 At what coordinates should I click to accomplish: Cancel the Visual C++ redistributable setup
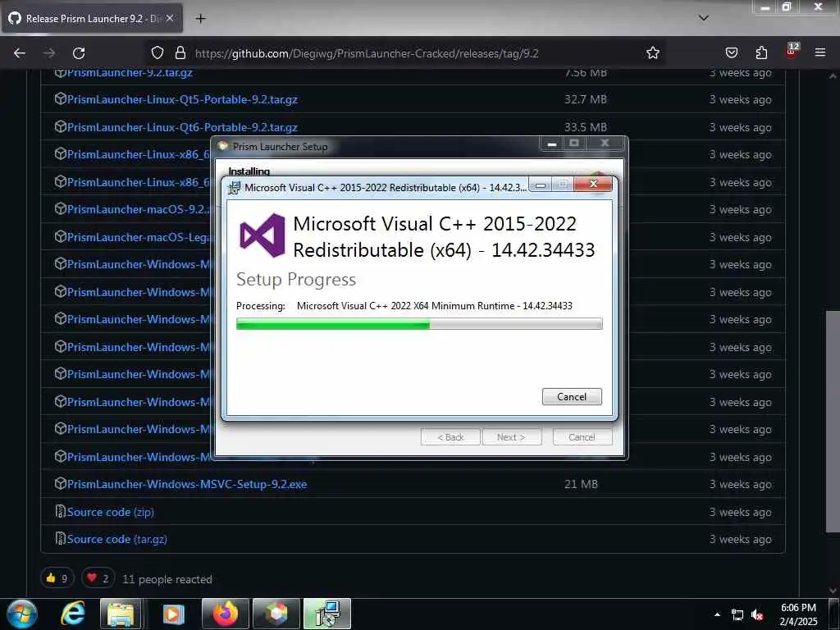[x=572, y=397]
